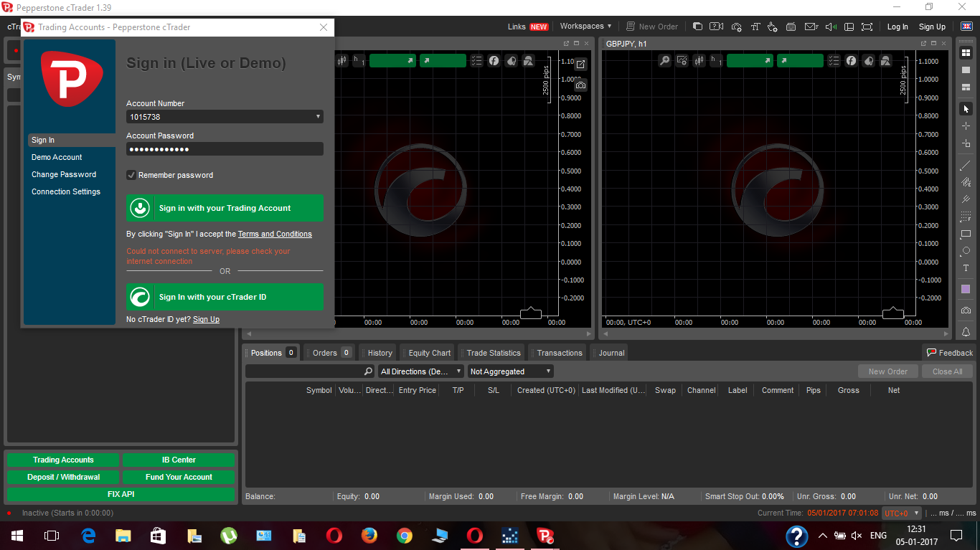The height and width of the screenshot is (550, 980).
Task: Select single chart mode icon in right sidebar
Action: coord(966,70)
